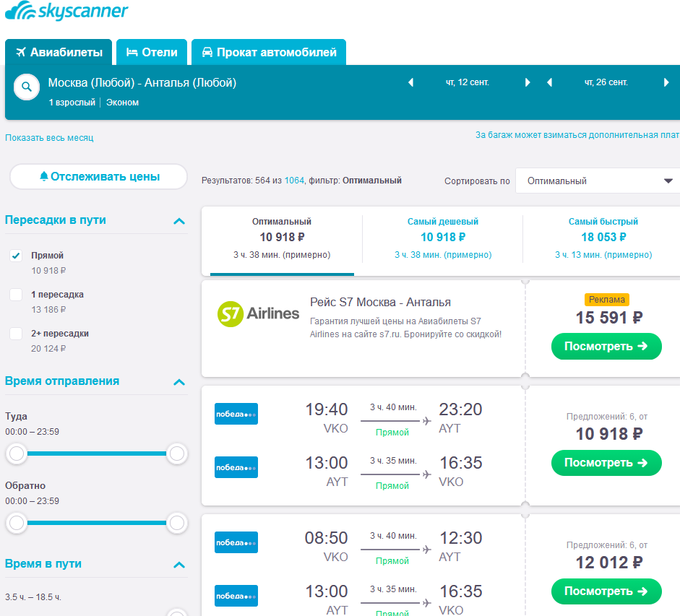This screenshot has height=616, width=680.
Task: Open the Сортировать по dropdown
Action: (598, 181)
